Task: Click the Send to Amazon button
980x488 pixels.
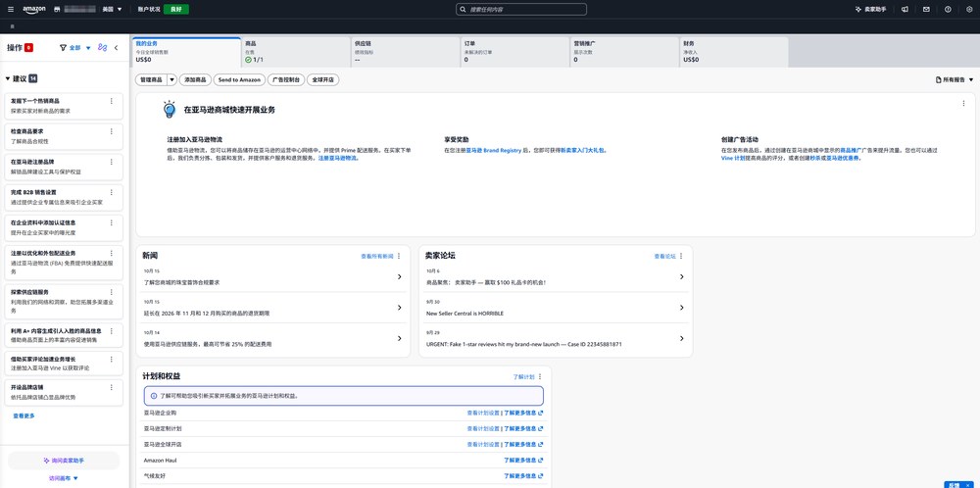Action: pyautogui.click(x=239, y=80)
